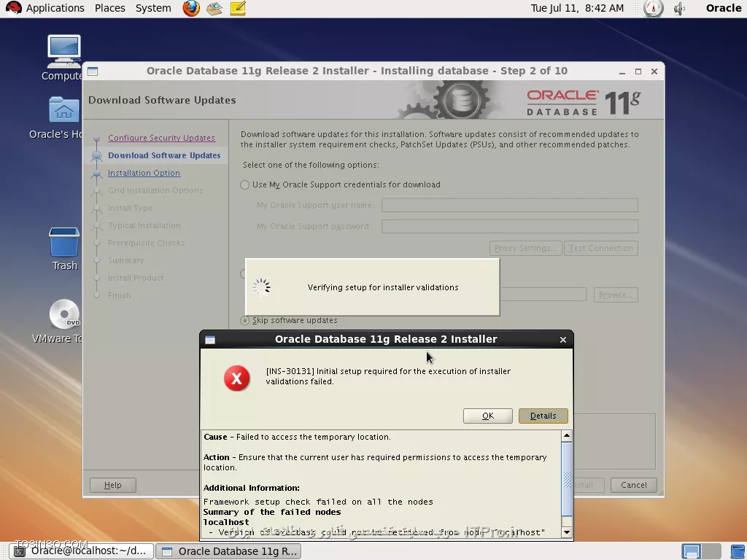The height and width of the screenshot is (560, 747).
Task: Click the My Oracle Support password field
Action: (x=510, y=226)
